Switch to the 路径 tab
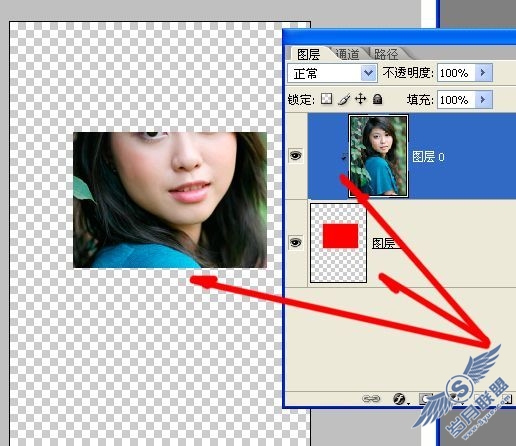Viewport: 516px width, 446px height. 386,54
